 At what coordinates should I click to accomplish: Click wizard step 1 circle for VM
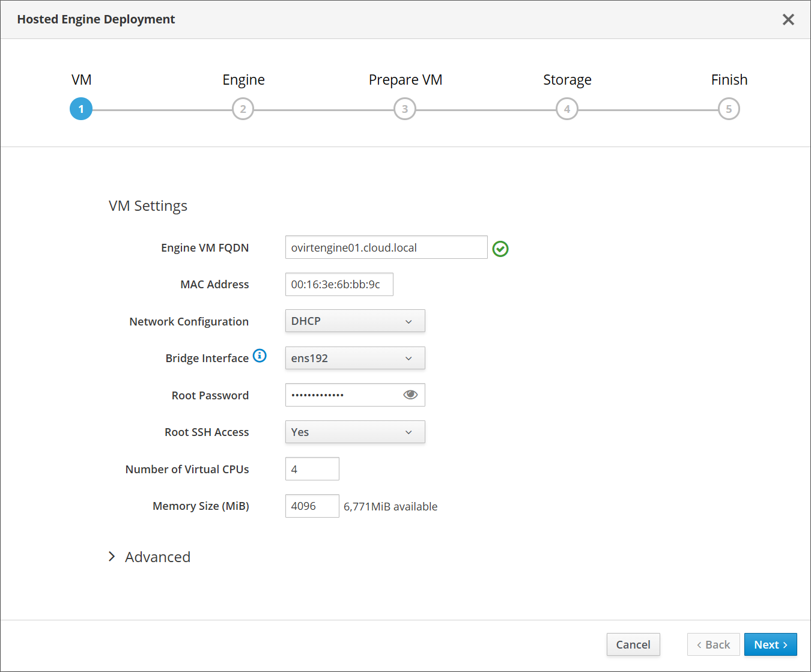click(81, 109)
